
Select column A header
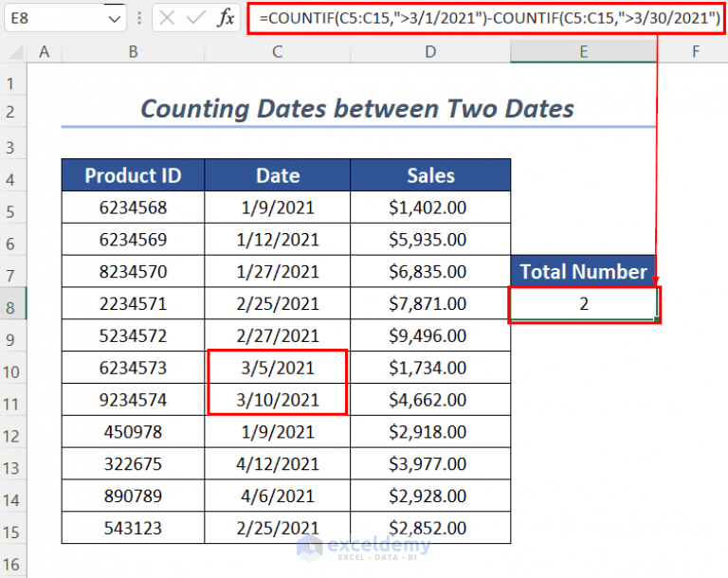pos(45,51)
